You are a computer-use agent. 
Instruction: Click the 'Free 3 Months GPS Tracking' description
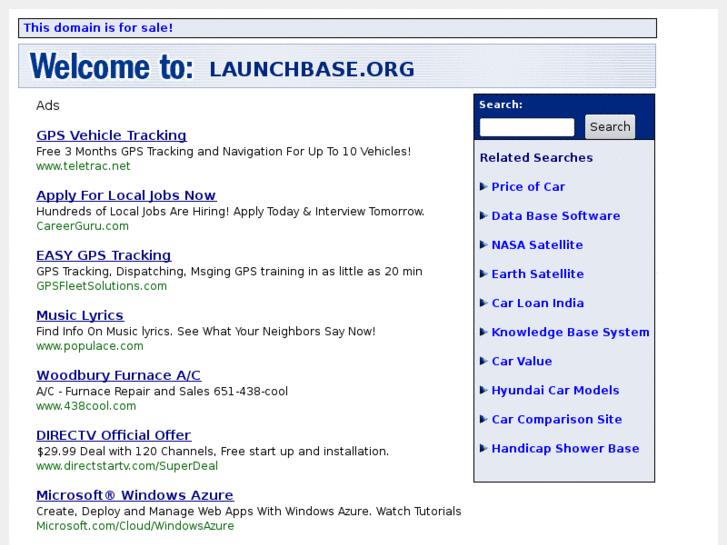click(223, 152)
